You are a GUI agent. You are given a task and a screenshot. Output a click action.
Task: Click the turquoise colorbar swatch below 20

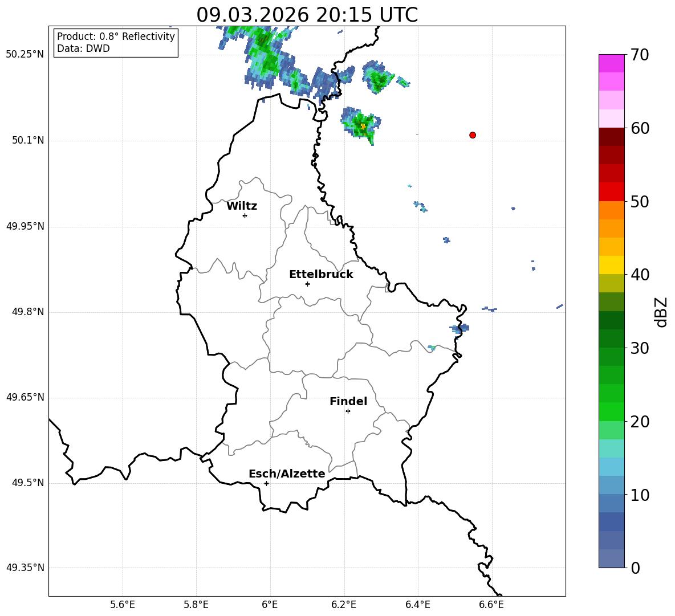(x=612, y=448)
